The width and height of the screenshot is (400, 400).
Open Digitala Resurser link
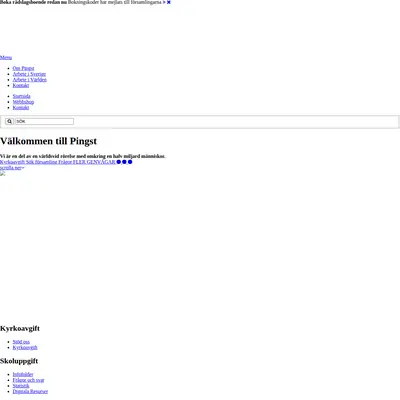[30, 391]
